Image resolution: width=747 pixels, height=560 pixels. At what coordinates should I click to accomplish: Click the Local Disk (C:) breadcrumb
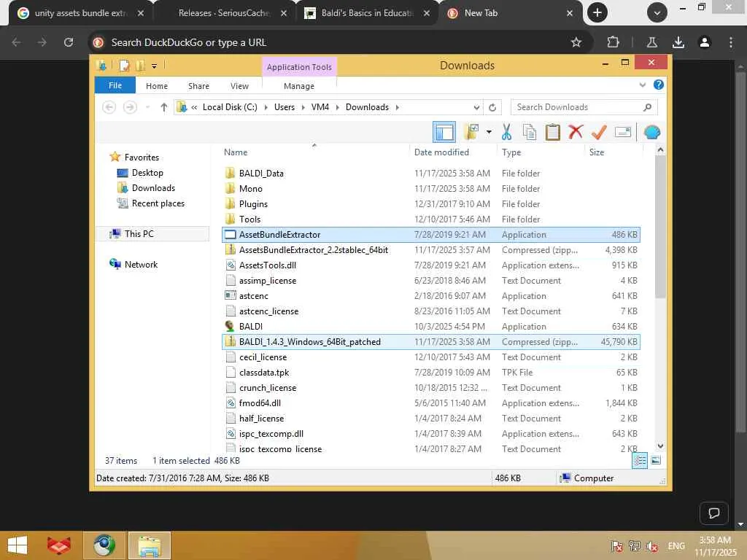pyautogui.click(x=230, y=107)
